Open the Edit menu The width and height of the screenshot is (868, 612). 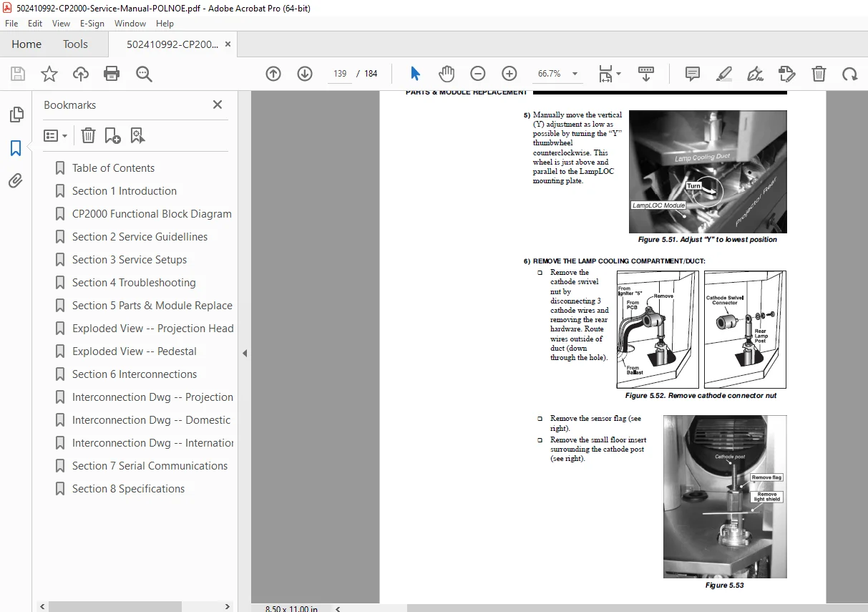(35, 24)
